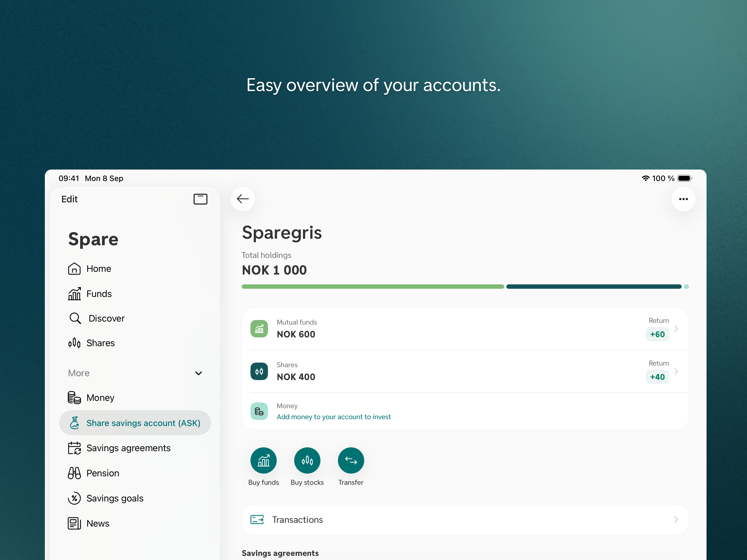Toggle the sidebar panel icon
The image size is (747, 560).
click(x=200, y=199)
